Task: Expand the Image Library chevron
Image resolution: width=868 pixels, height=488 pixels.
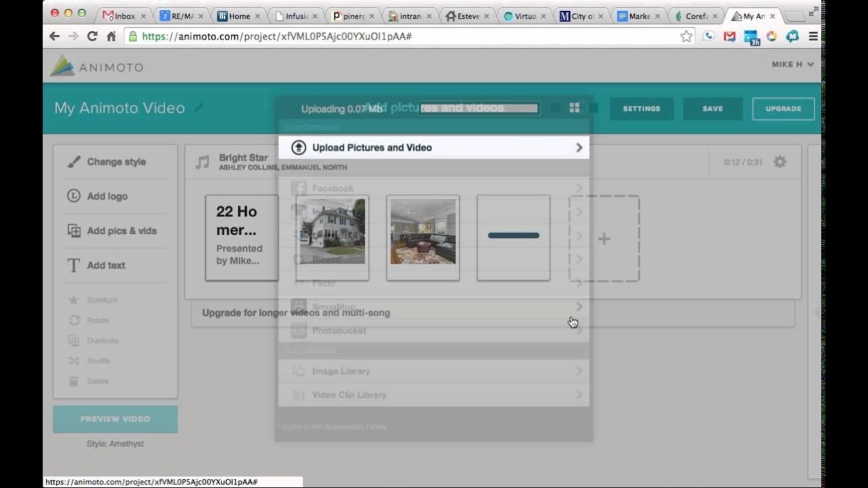Action: 579,371
